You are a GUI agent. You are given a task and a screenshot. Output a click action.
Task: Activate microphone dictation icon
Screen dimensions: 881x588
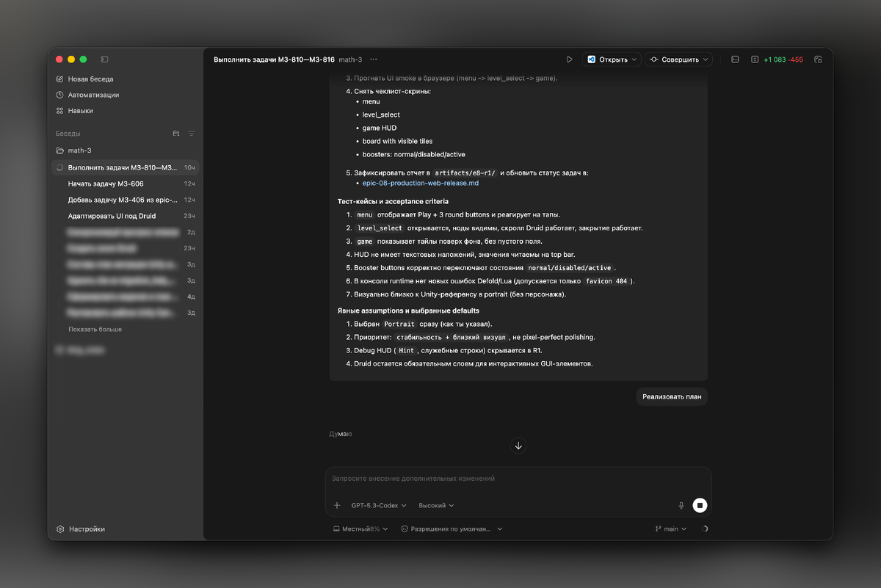(x=681, y=505)
